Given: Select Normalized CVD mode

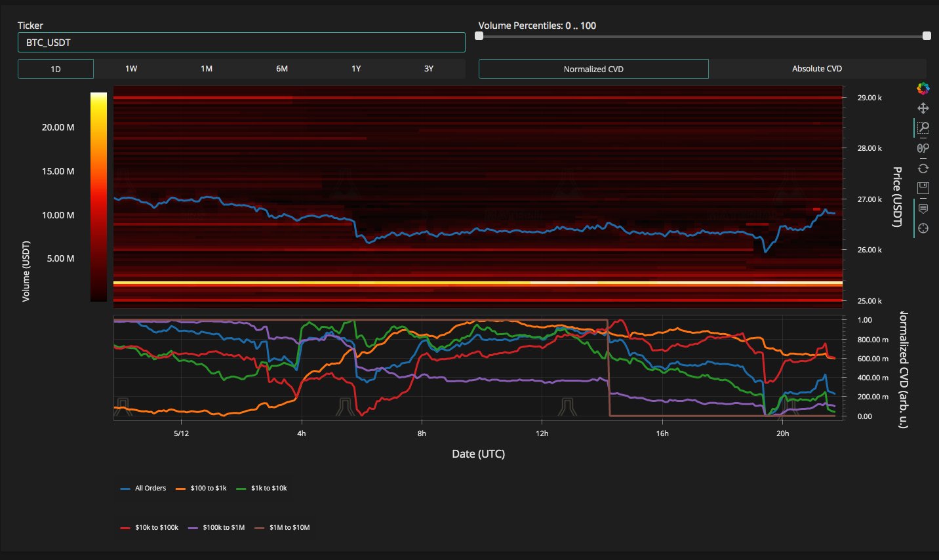Looking at the screenshot, I should click(593, 69).
